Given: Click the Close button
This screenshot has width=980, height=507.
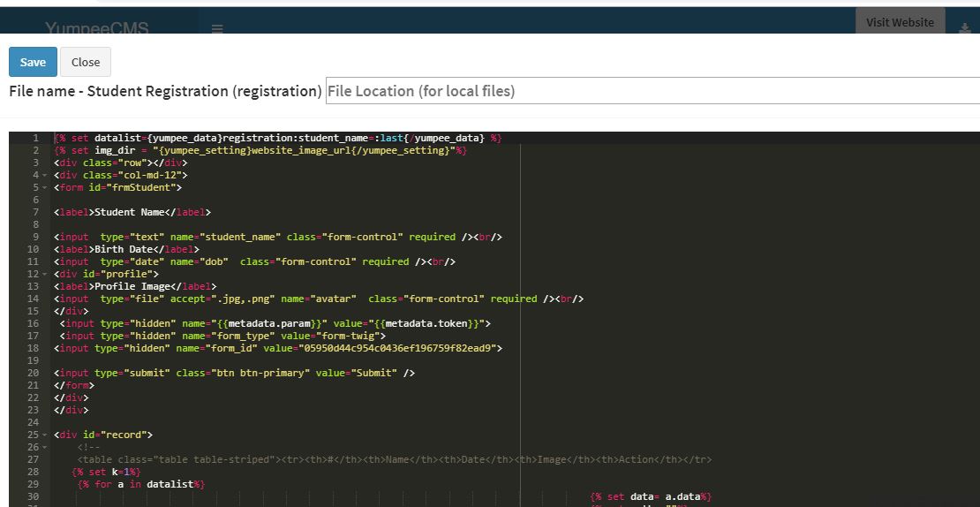Looking at the screenshot, I should pyautogui.click(x=86, y=62).
